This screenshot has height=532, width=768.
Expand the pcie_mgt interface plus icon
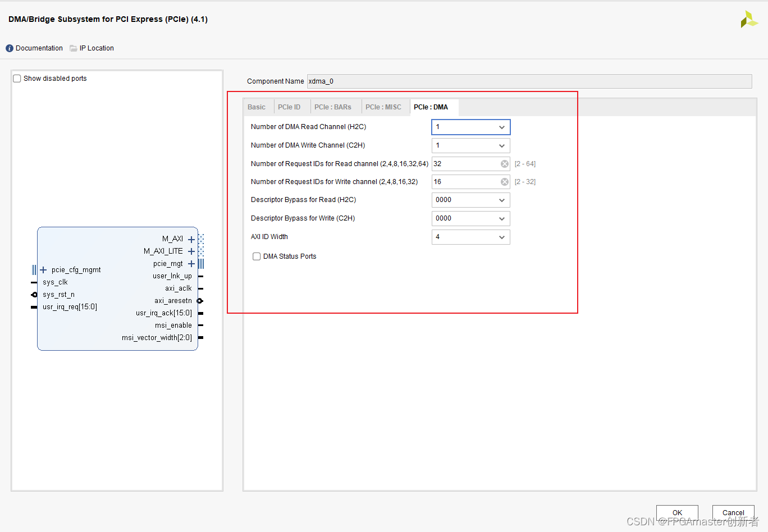(x=191, y=264)
